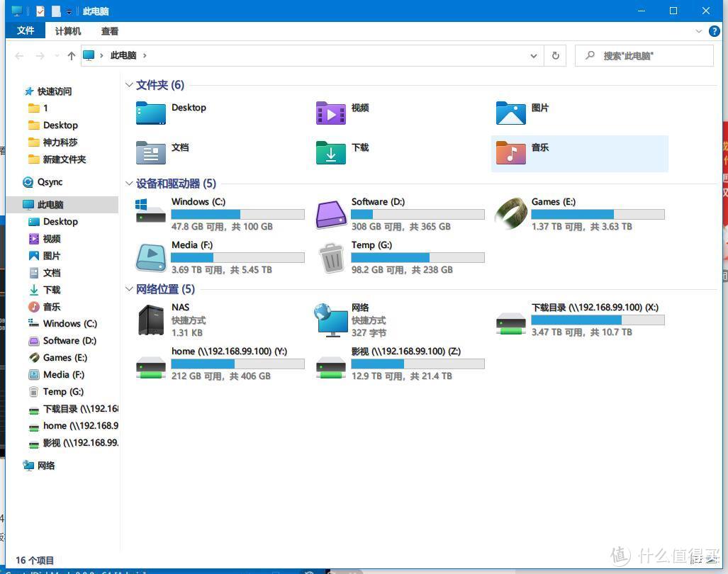Collapse the 设备和驱动器 (5) group

click(x=129, y=184)
